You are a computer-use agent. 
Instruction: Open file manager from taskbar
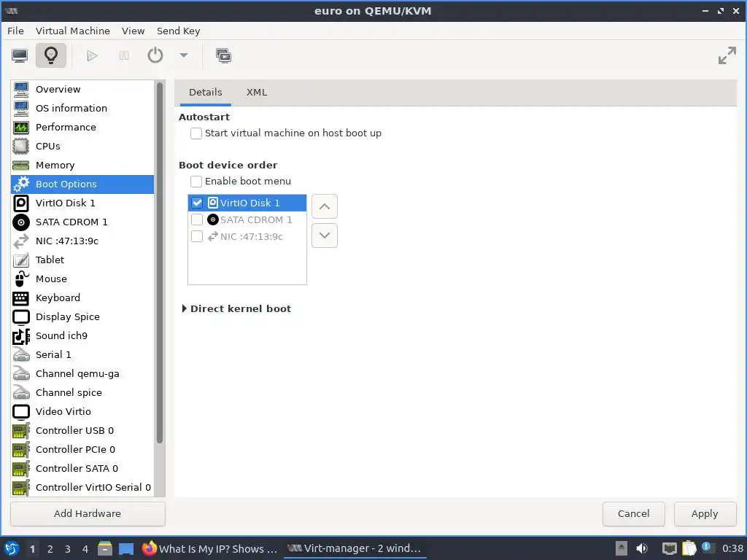point(105,548)
